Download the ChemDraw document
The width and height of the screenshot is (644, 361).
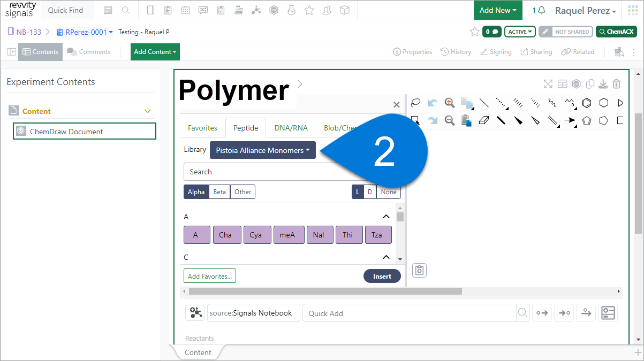(603, 84)
